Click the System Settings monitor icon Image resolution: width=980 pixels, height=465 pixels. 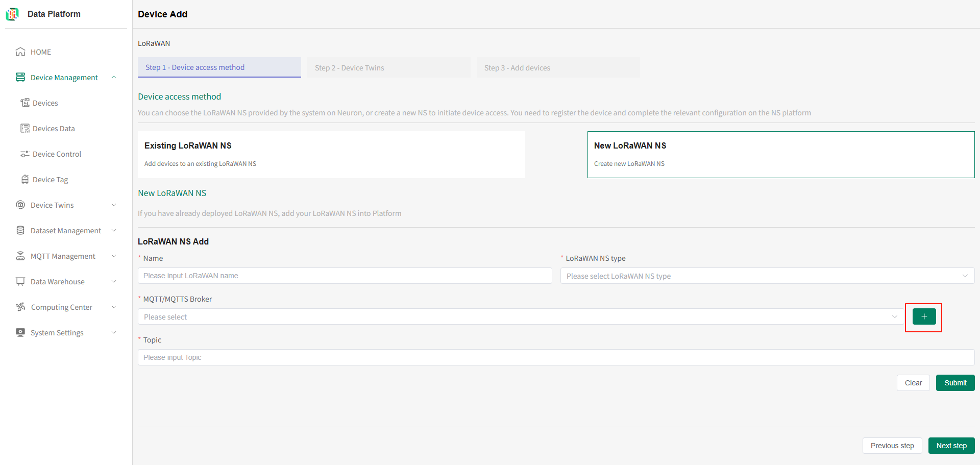pyautogui.click(x=20, y=333)
